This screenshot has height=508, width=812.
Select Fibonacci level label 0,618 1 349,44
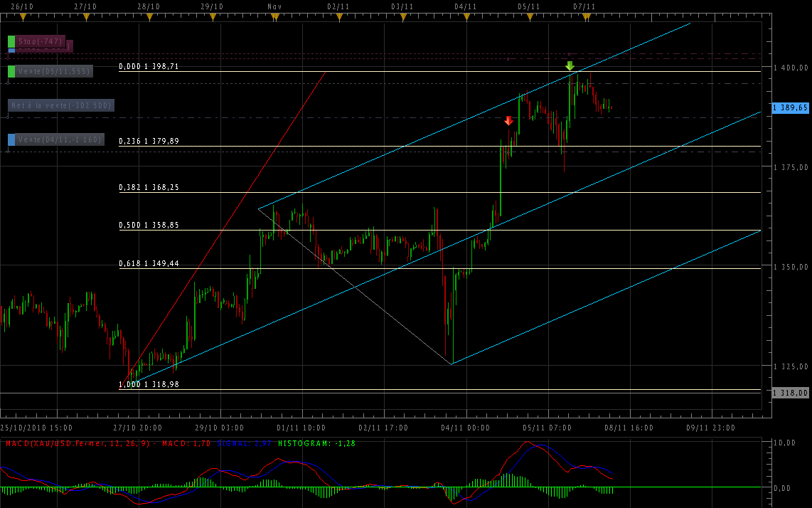pos(149,263)
